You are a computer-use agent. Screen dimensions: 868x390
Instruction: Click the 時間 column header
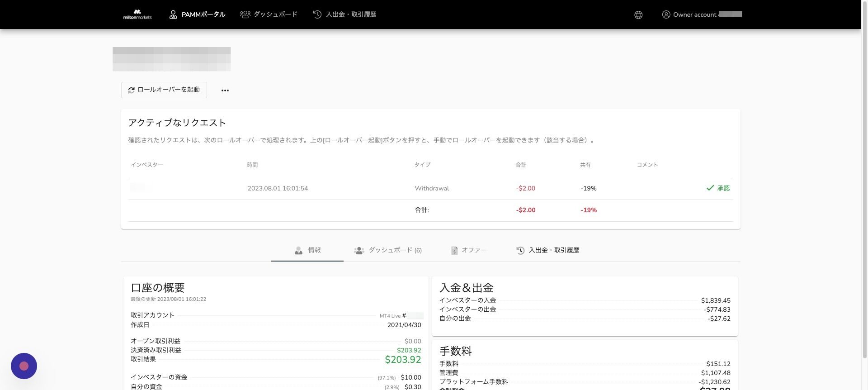click(252, 165)
